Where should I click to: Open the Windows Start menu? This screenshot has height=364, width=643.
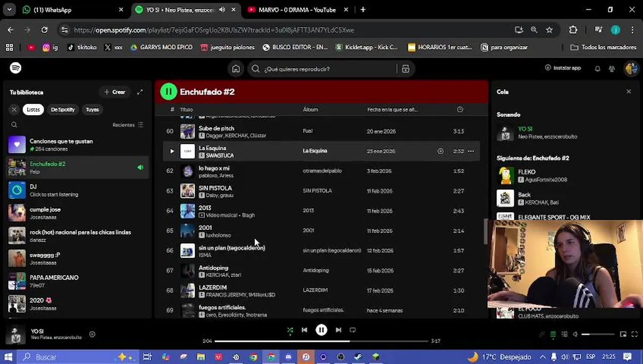[8, 357]
